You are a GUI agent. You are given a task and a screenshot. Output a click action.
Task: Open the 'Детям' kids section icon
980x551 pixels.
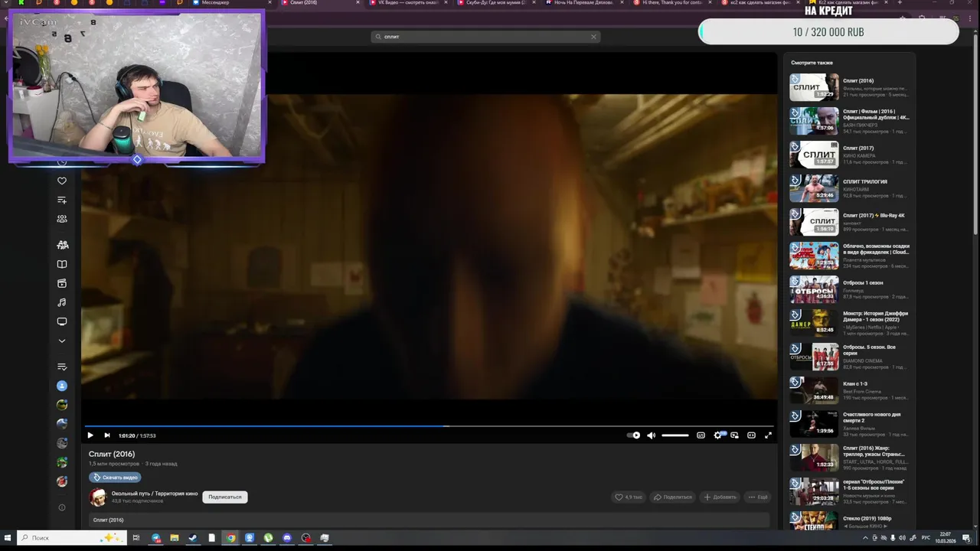tap(62, 245)
